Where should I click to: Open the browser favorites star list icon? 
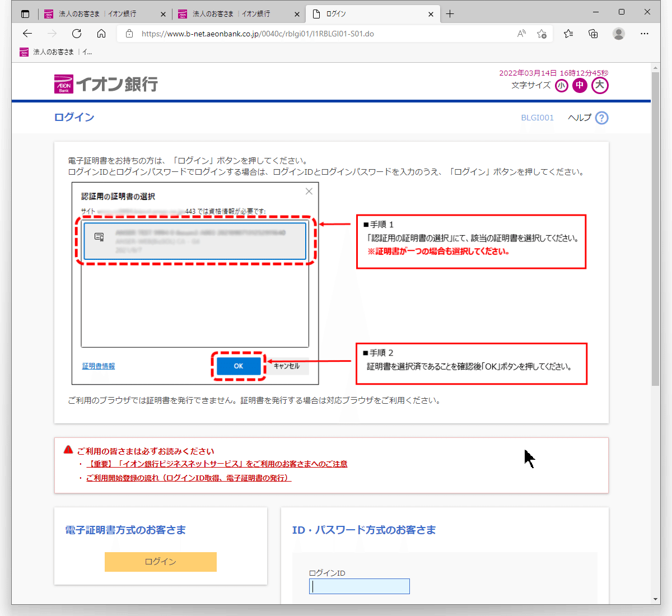pos(568,34)
